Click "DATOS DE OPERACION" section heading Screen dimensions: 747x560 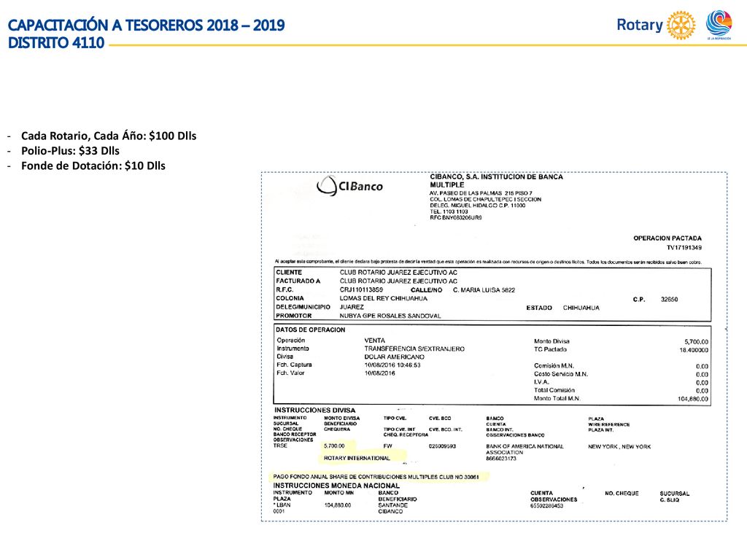(310, 330)
